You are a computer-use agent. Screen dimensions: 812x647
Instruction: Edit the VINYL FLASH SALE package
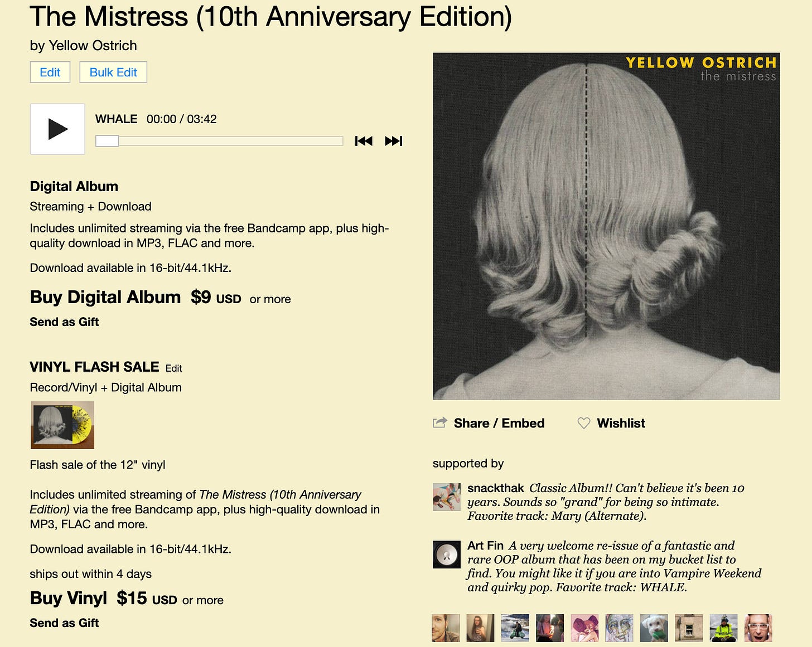coord(174,368)
